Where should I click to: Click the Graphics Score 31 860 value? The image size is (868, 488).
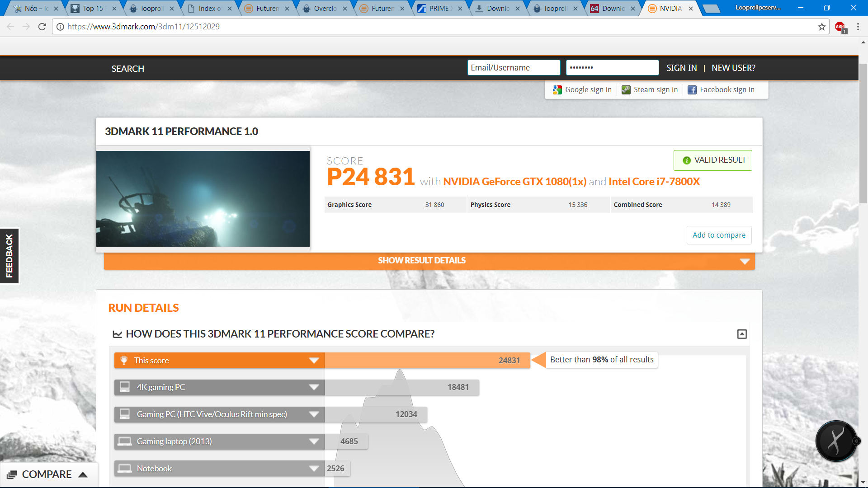pyautogui.click(x=434, y=205)
